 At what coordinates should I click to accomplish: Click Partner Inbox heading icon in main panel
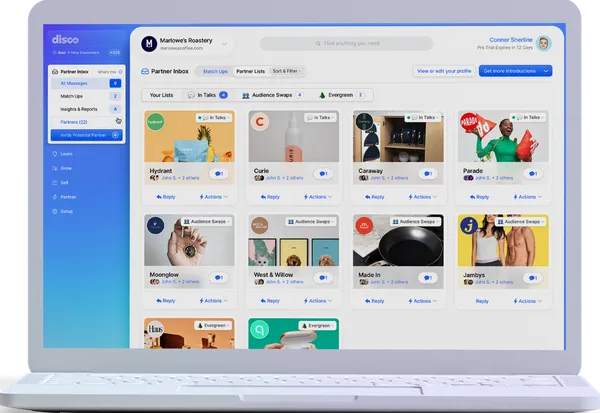click(x=145, y=72)
